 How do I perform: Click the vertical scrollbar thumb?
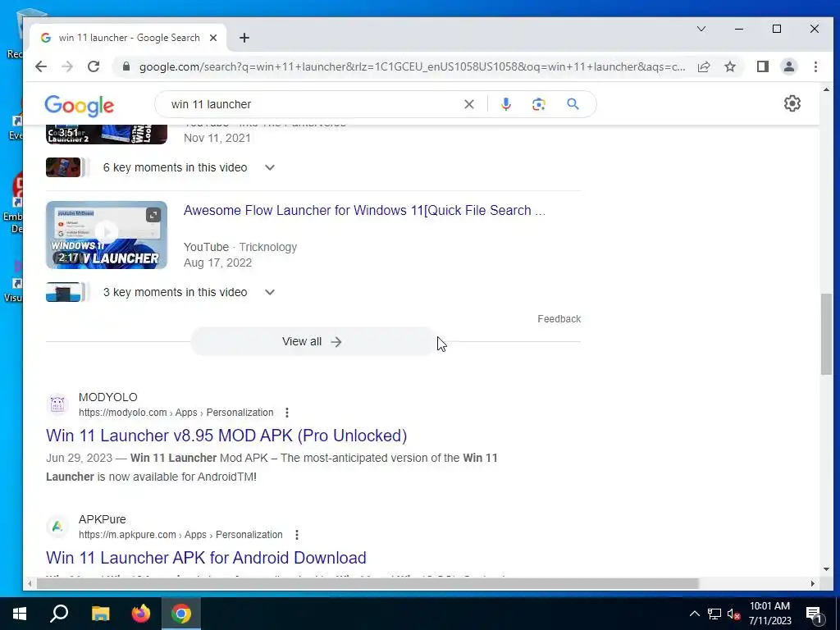tap(826, 335)
